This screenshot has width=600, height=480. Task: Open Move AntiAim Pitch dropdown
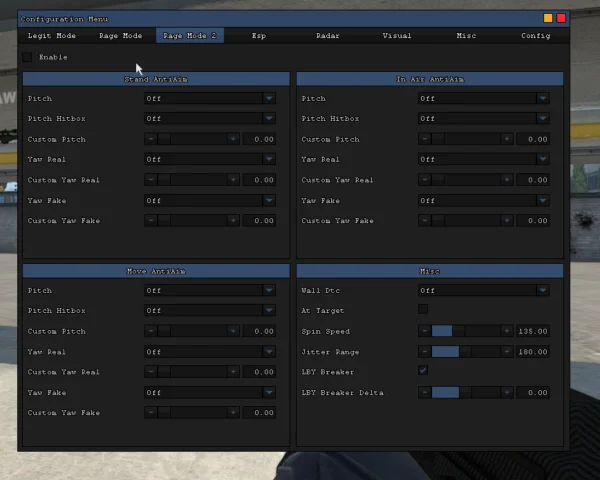point(210,291)
